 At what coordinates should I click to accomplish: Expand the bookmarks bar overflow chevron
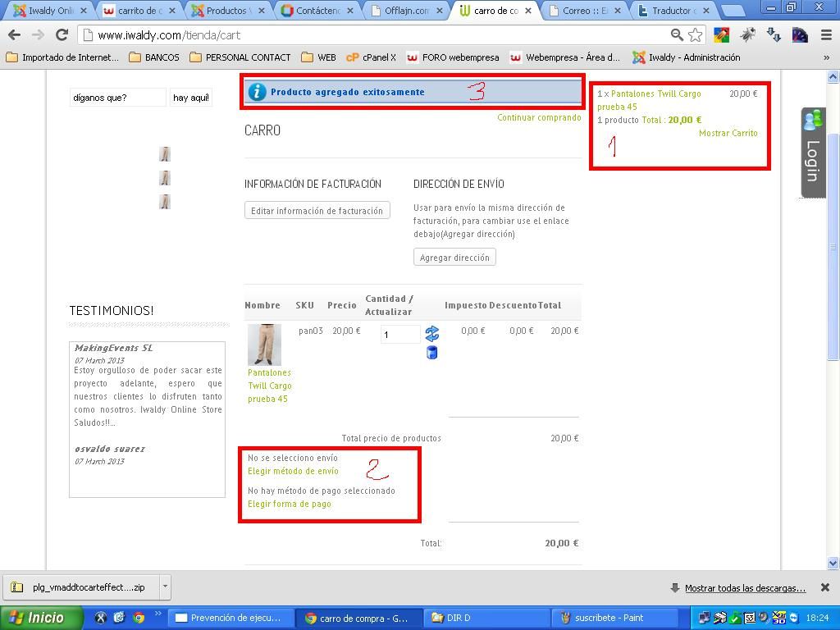827,57
